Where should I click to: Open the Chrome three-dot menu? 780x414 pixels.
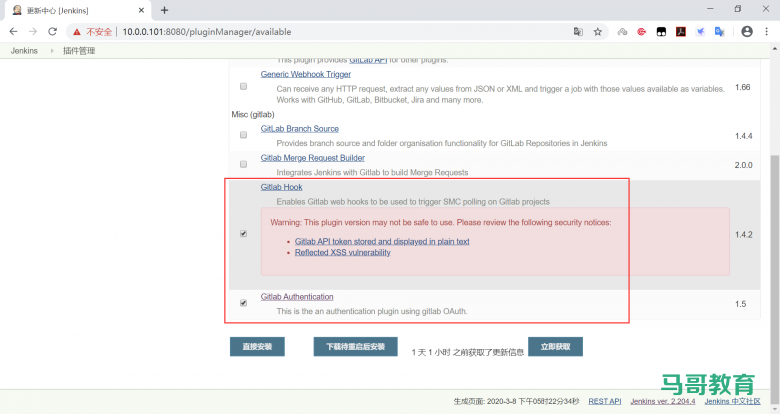pos(767,31)
